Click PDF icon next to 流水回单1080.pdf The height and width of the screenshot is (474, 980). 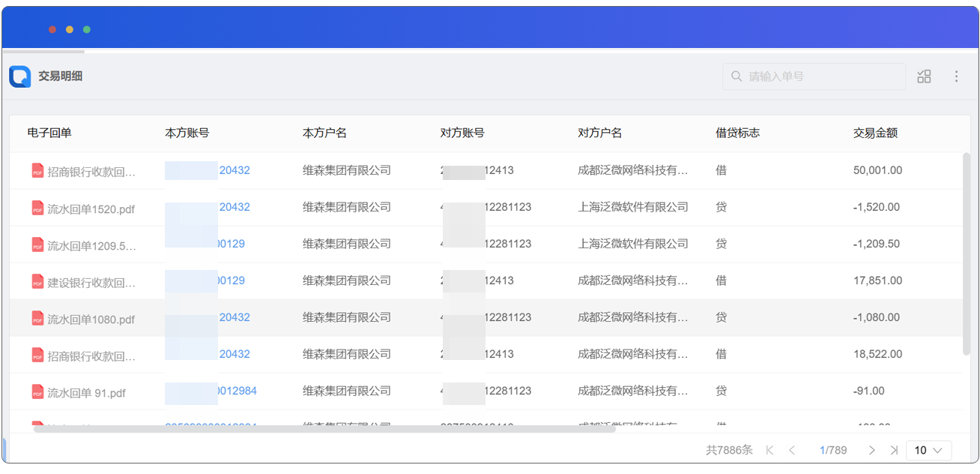coord(37,319)
